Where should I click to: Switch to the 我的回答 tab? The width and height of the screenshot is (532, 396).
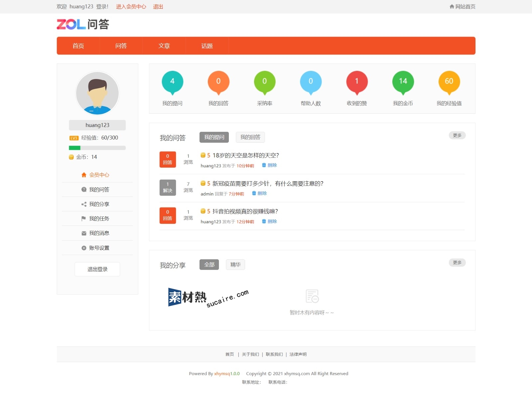250,137
